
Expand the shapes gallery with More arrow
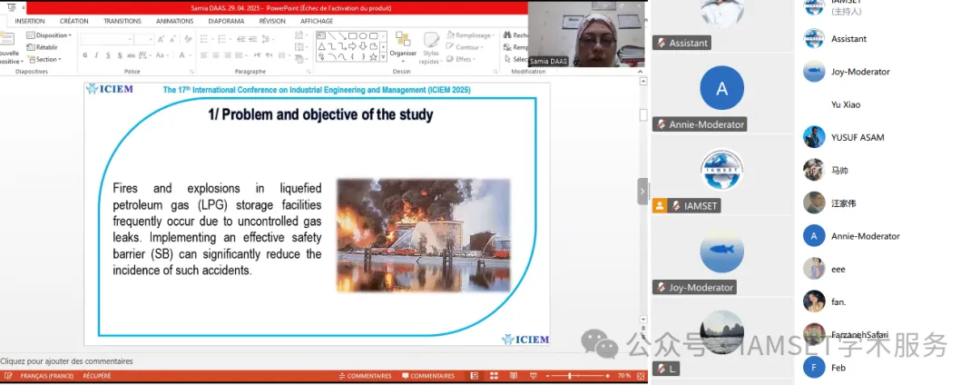pyautogui.click(x=383, y=57)
